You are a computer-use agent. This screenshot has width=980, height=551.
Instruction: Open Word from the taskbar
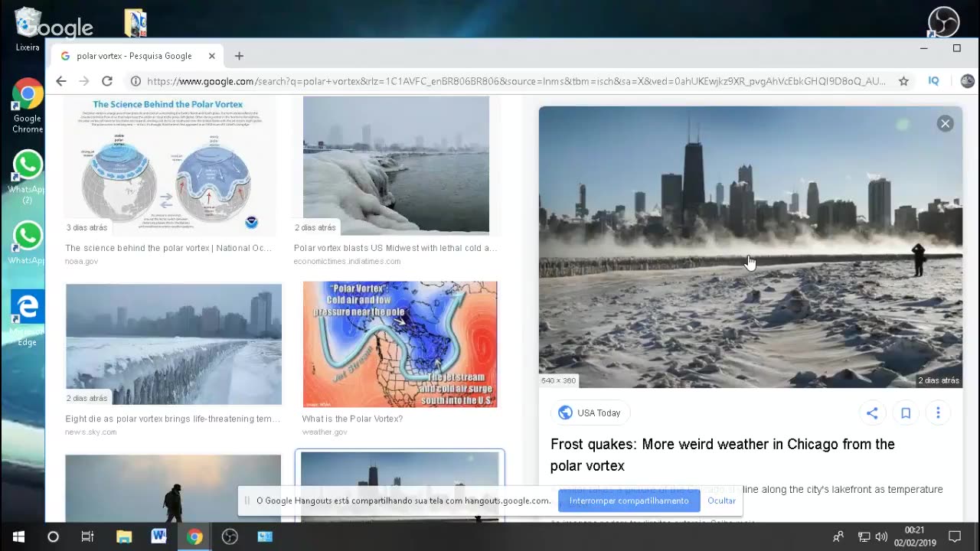point(158,536)
